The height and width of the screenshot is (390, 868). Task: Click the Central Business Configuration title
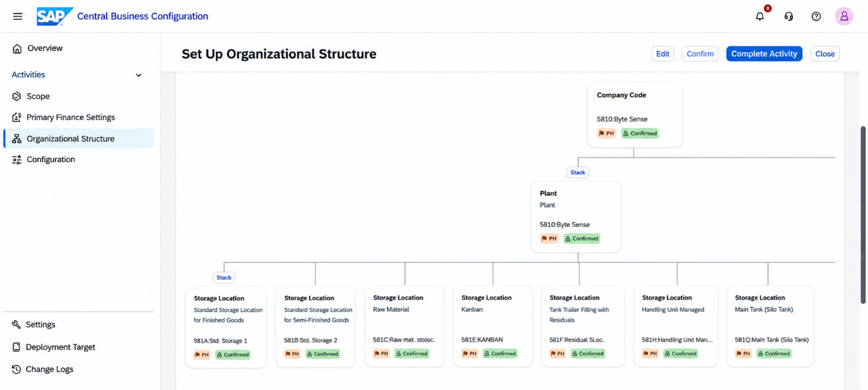(142, 16)
